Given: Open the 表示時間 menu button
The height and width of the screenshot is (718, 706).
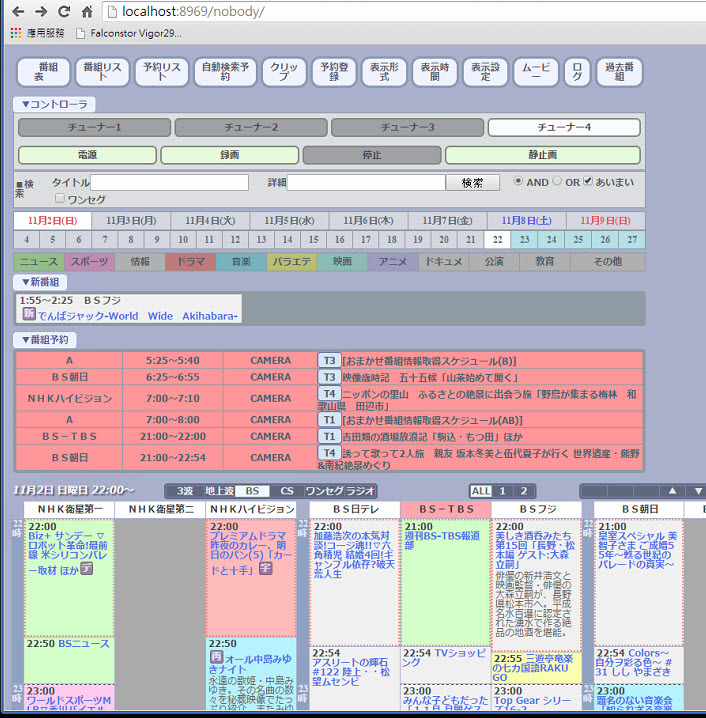Looking at the screenshot, I should coord(435,72).
